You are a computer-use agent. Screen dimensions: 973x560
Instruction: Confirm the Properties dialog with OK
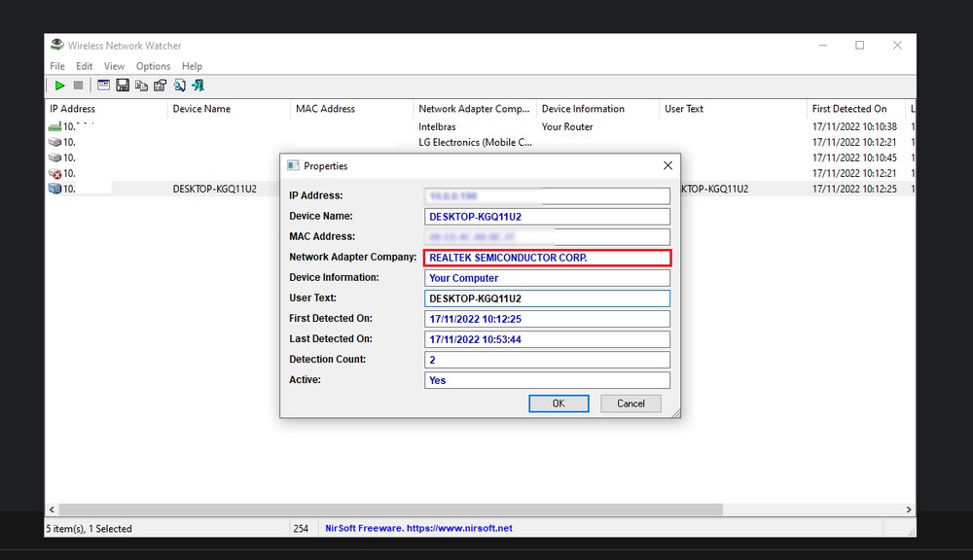point(559,403)
